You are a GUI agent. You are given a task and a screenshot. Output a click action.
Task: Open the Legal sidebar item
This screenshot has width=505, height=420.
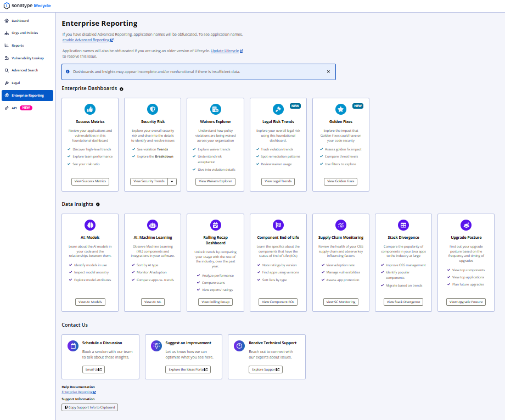27,83
